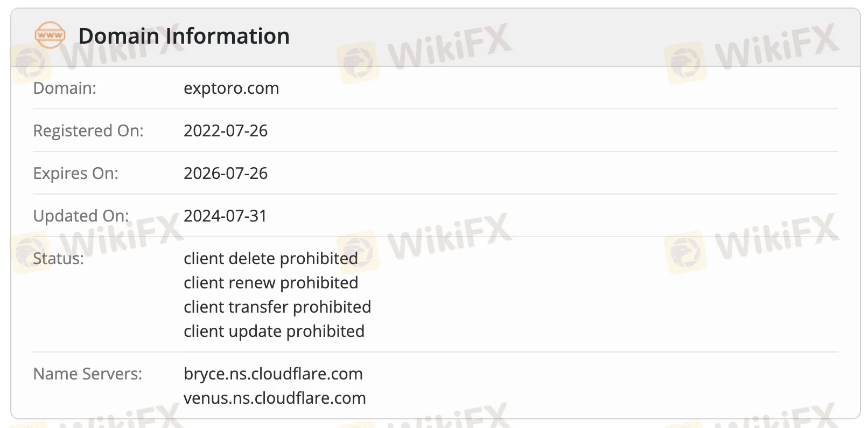
Task: Click the client renew prohibited status
Action: 270,282
